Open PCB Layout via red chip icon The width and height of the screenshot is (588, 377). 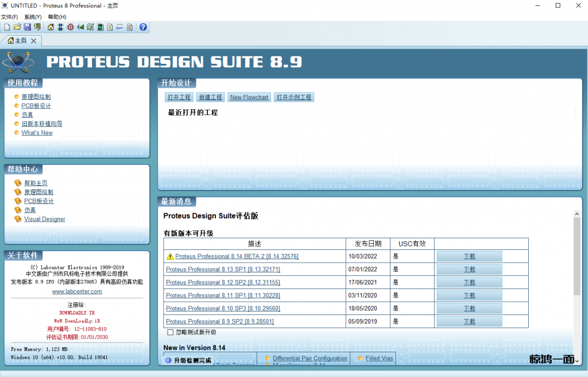pos(71,27)
